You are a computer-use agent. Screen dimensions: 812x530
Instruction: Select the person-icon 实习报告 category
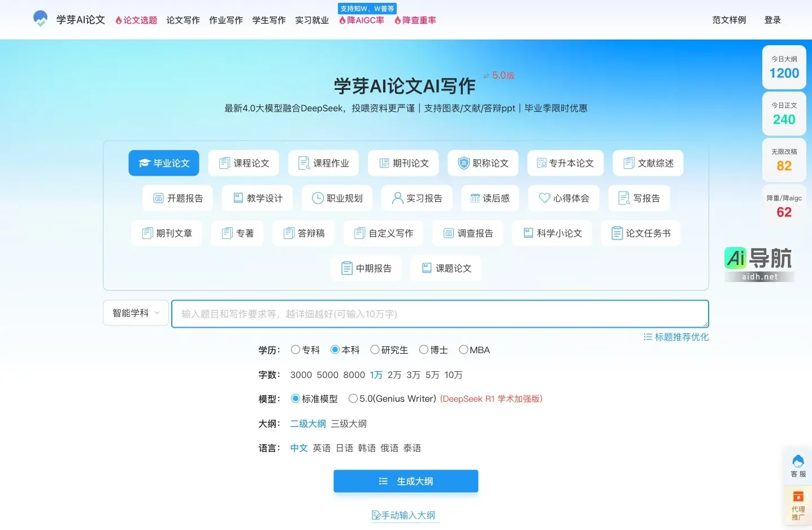[416, 198]
